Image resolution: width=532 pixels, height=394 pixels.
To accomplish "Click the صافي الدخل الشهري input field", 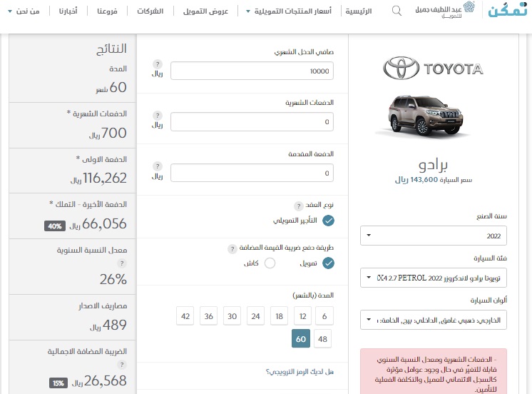I will [x=252, y=71].
